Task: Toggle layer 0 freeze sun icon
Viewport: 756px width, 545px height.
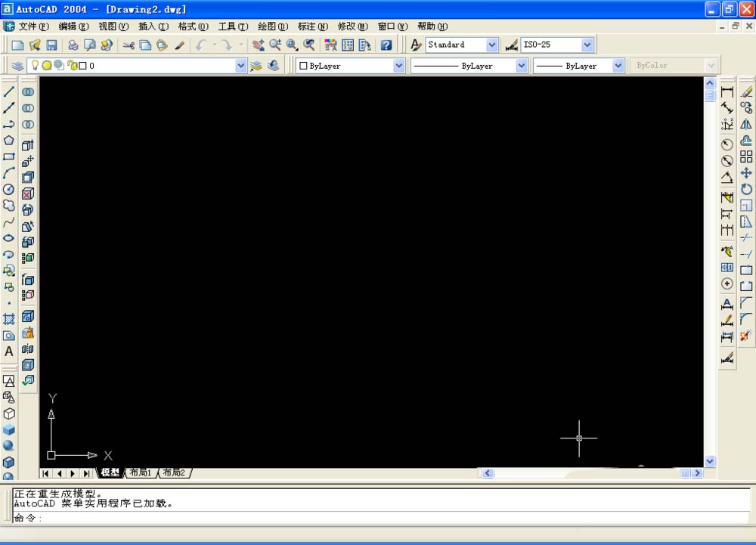Action: (x=47, y=65)
